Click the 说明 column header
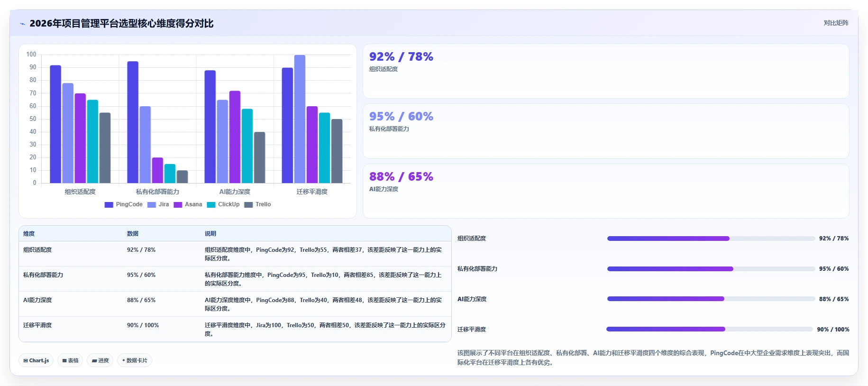Viewport: 868px width, 386px height. click(x=210, y=234)
